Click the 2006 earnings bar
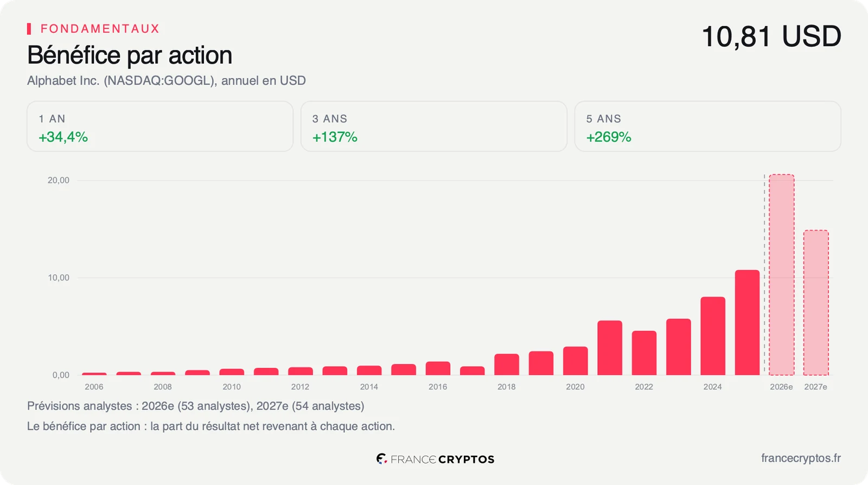868x485 pixels. (x=94, y=374)
